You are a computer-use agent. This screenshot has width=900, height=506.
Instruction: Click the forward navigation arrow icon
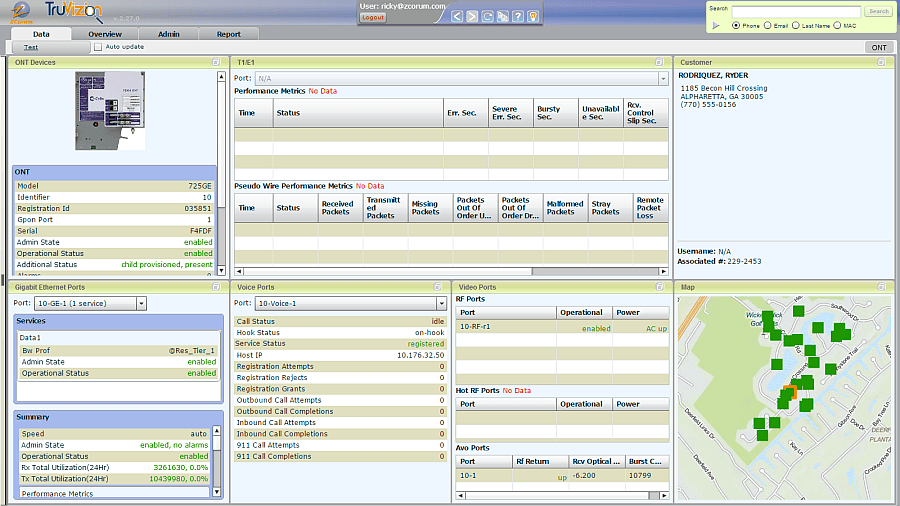click(472, 17)
